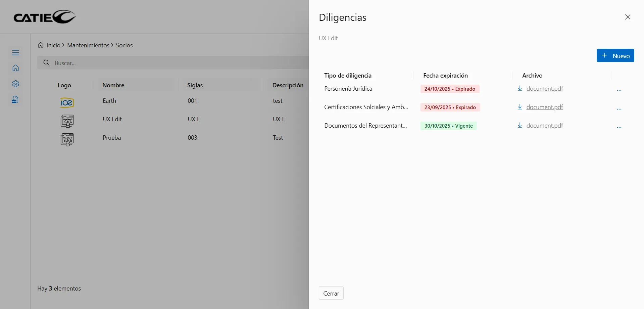644x309 pixels.
Task: Sort by Fecha expiración column header
Action: coord(445,76)
